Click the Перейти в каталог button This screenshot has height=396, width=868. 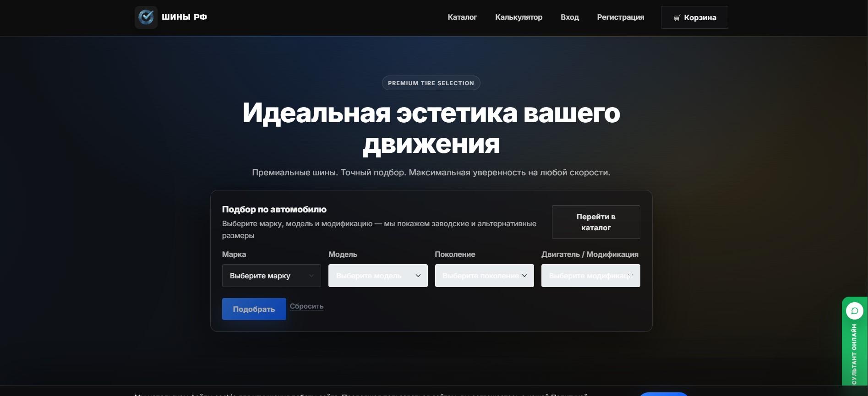(x=596, y=222)
